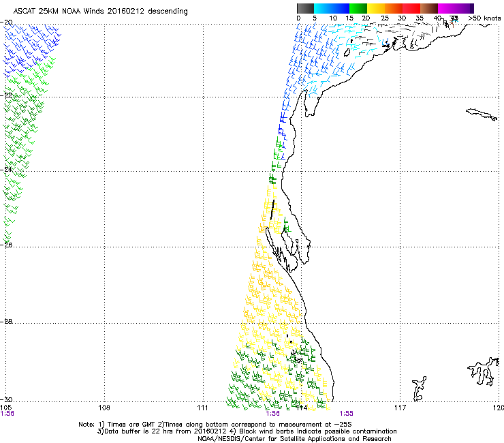Click the '108' longitude axis label

click(104, 408)
